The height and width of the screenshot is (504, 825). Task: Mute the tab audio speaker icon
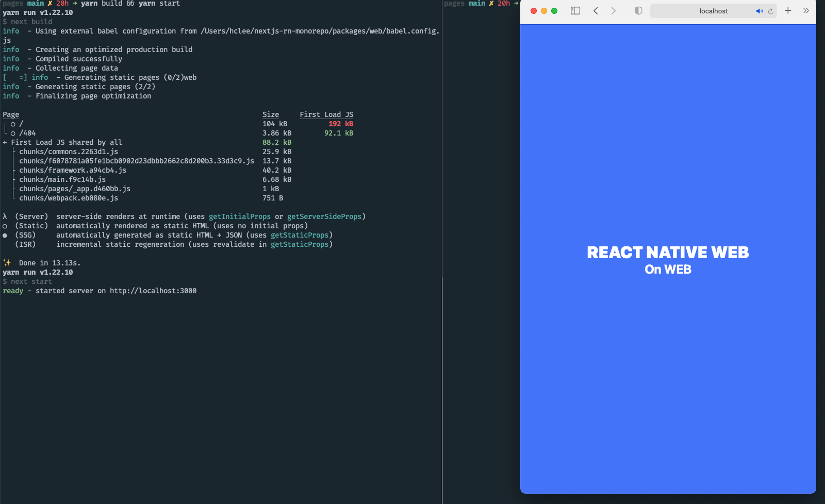point(759,11)
